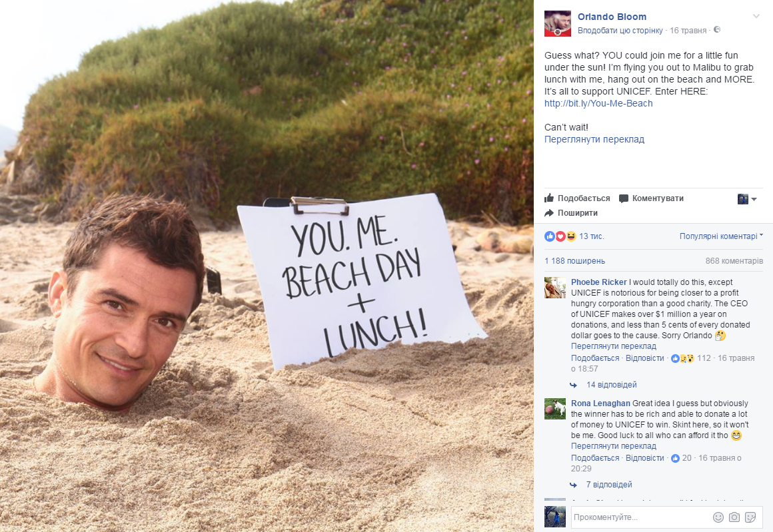Click the post reactions emoji cluster
The height and width of the screenshot is (532, 773).
pyautogui.click(x=560, y=236)
